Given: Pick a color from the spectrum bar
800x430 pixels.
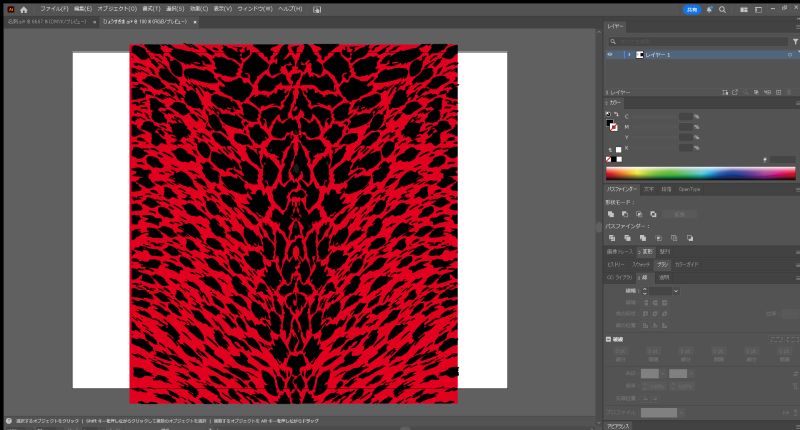Looking at the screenshot, I should pos(700,172).
